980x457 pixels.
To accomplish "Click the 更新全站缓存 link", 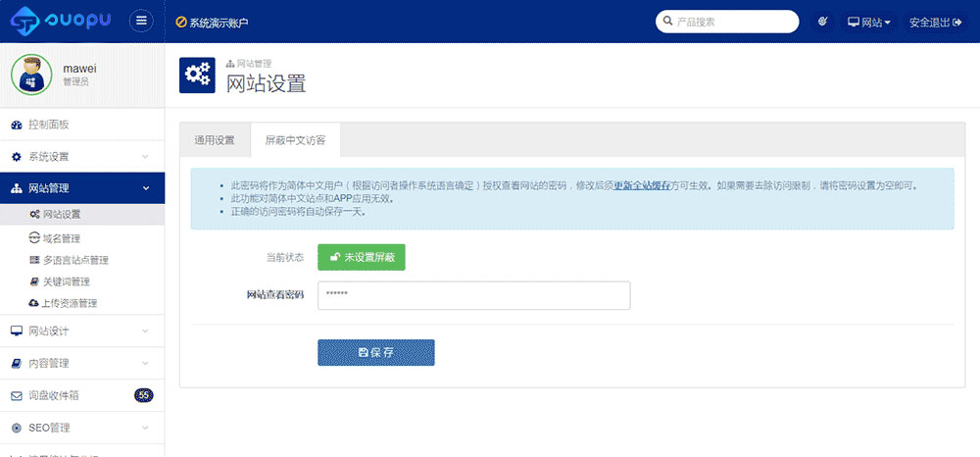I will click(643, 186).
